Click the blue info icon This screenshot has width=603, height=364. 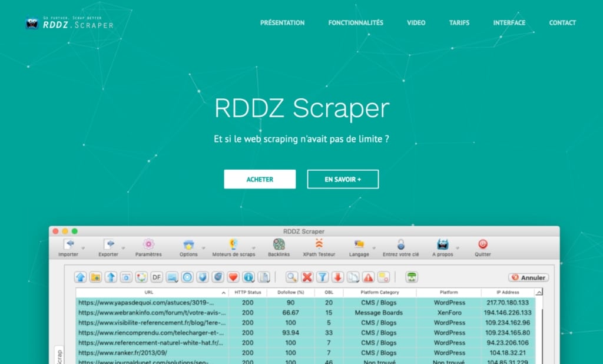[x=249, y=277]
